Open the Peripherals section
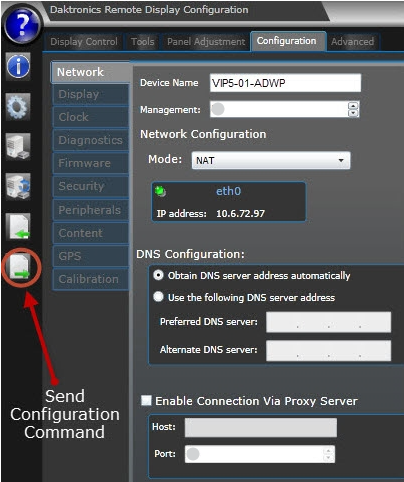The height and width of the screenshot is (482, 404). pos(90,210)
